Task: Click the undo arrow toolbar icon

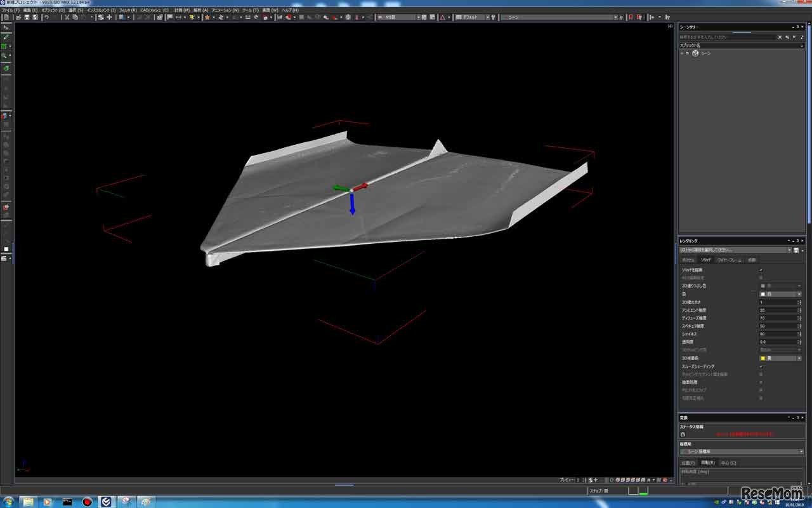Action: (46, 17)
